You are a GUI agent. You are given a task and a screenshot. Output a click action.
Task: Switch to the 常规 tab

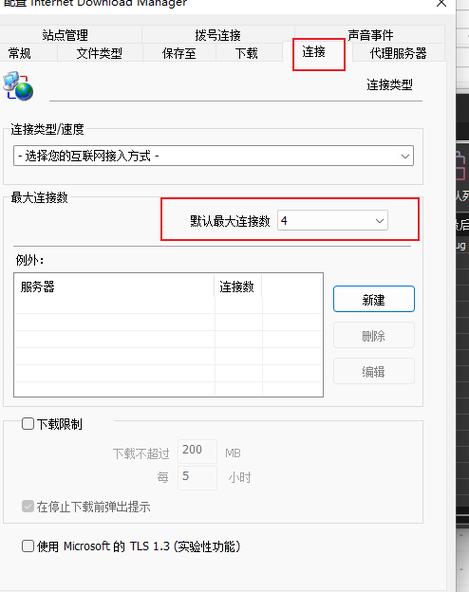pos(20,53)
